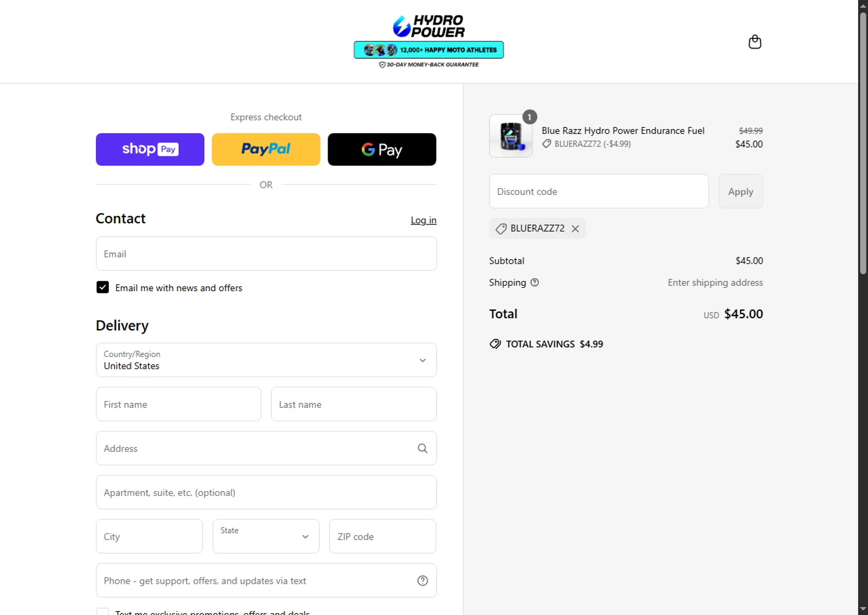868x615 pixels.
Task: Focus the Last name field
Action: (x=354, y=404)
